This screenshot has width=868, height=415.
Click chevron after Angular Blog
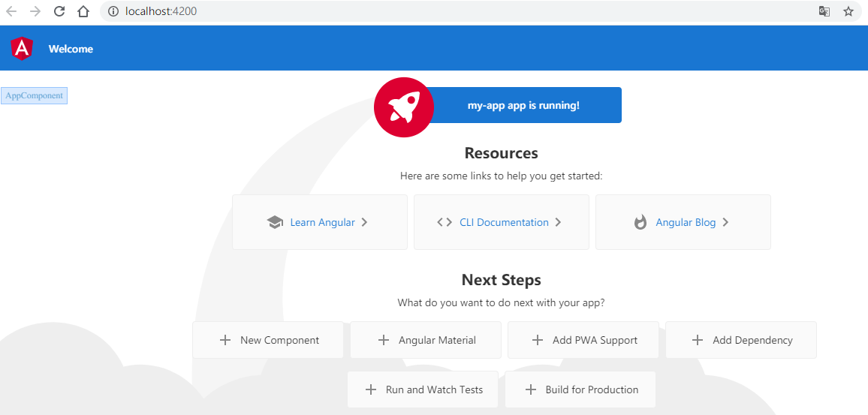click(x=725, y=222)
